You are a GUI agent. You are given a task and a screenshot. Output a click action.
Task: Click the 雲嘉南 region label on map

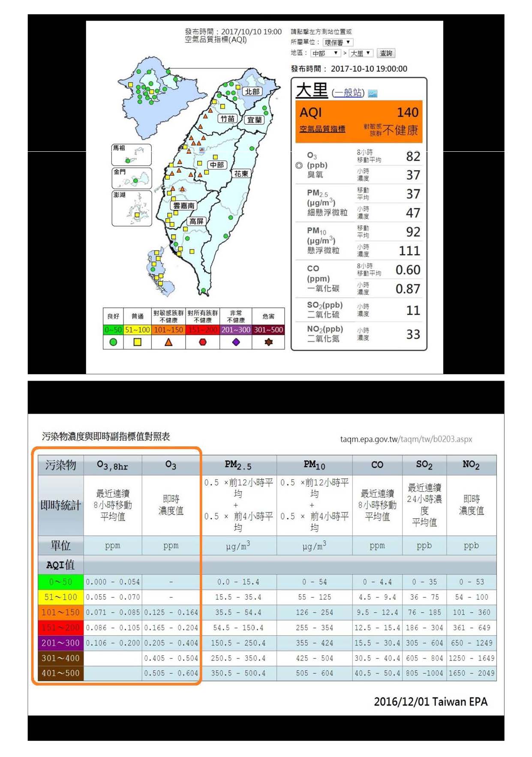click(183, 205)
